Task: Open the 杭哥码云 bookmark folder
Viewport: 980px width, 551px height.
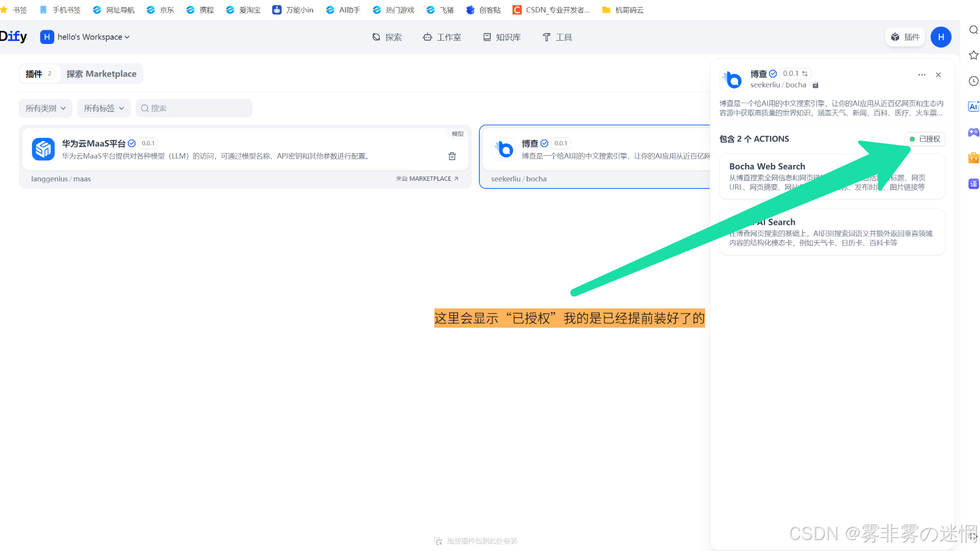Action: [623, 10]
